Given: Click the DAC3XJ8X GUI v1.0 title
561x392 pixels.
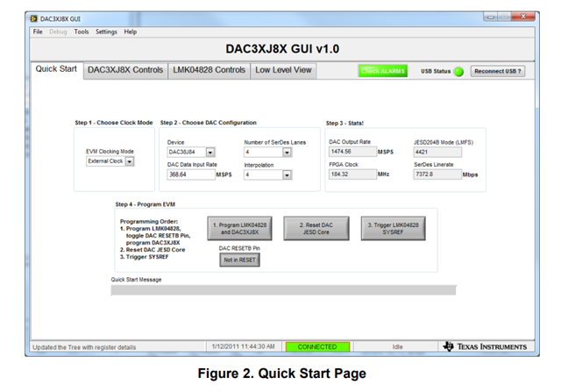Looking at the screenshot, I should point(282,49).
